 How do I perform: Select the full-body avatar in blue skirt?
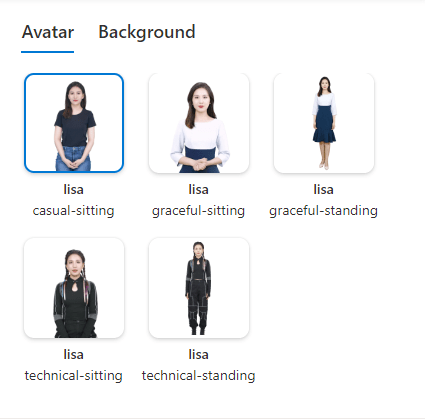tap(324, 123)
